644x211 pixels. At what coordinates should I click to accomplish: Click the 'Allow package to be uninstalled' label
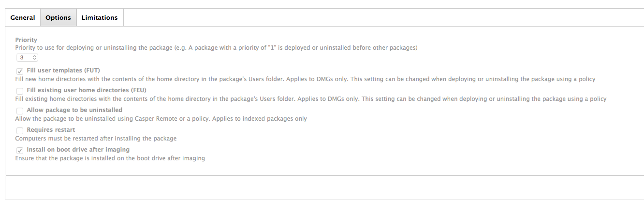pyautogui.click(x=74, y=110)
